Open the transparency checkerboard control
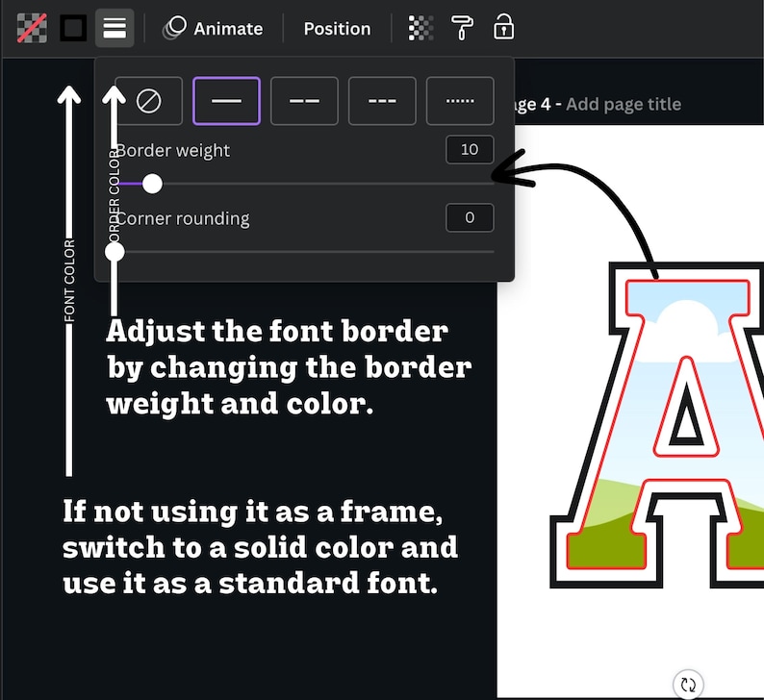The width and height of the screenshot is (764, 700). 421,28
